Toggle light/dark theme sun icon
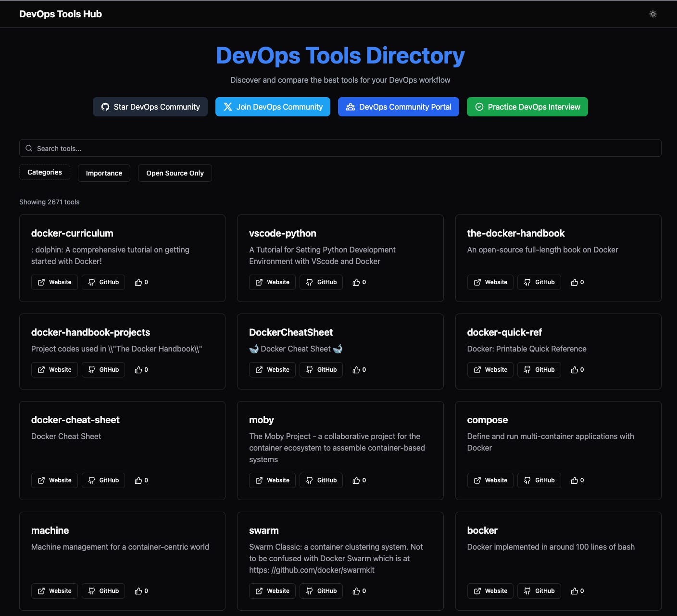 pos(653,14)
